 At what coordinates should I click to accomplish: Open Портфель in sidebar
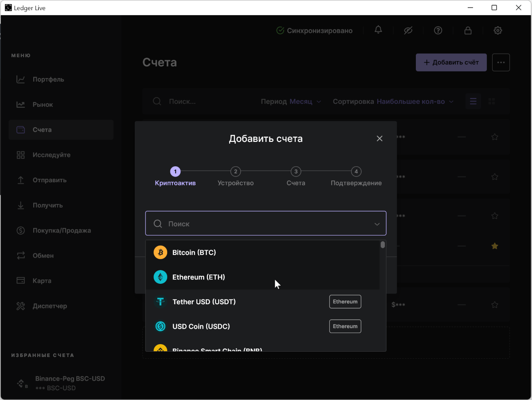click(61, 79)
